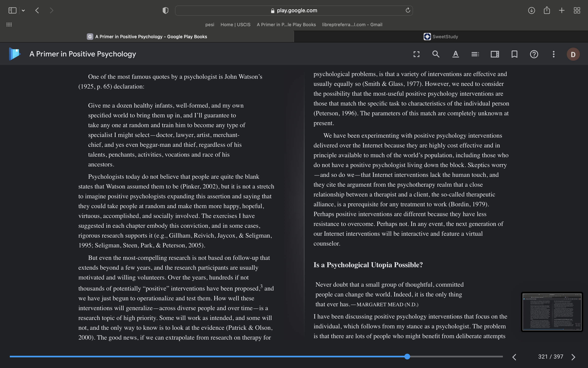Show the tab overview grid icon
588x368 pixels.
pos(577,10)
